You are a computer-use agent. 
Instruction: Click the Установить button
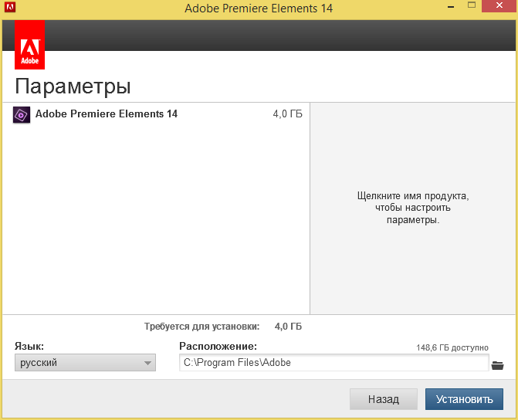tap(464, 399)
